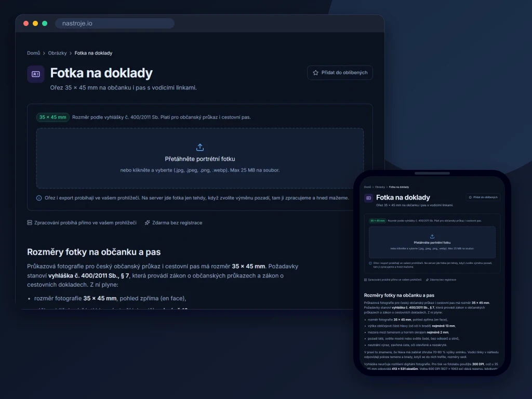
Task: Click the upload icon in the phone mockup dropzone
Action: coord(432,236)
